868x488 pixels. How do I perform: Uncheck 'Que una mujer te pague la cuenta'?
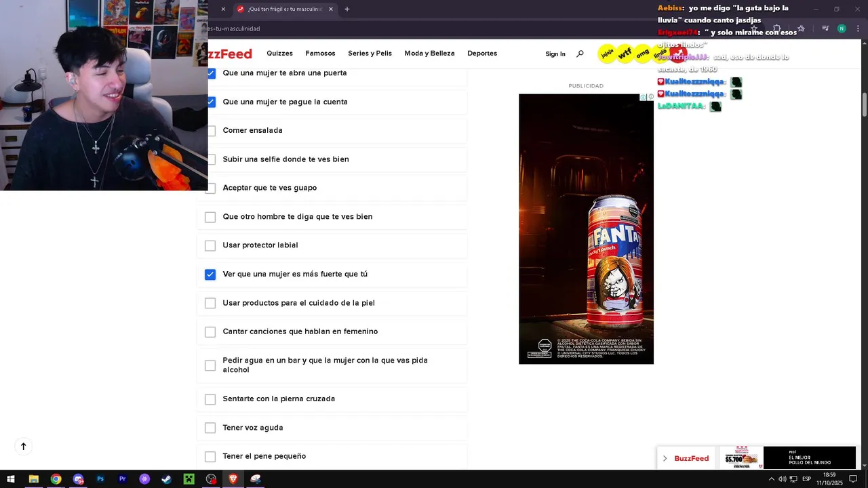click(x=211, y=102)
